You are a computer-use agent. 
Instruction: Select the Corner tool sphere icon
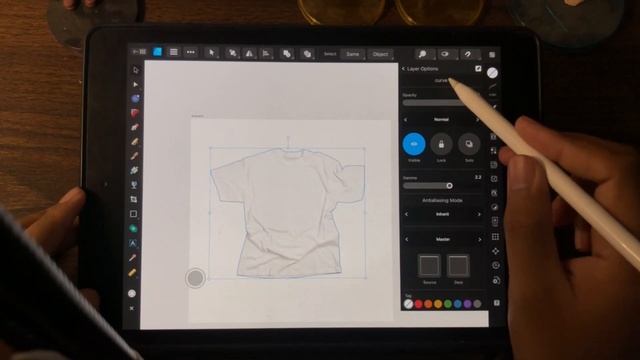(x=135, y=99)
